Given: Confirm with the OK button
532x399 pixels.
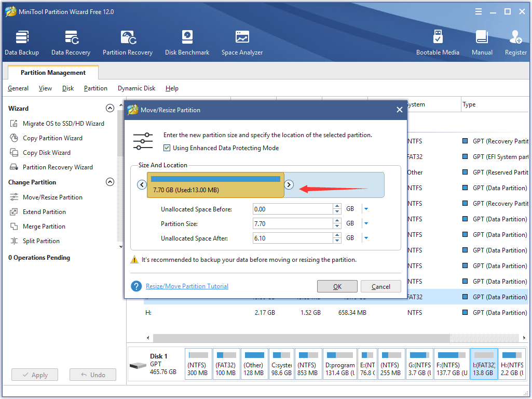Looking at the screenshot, I should 337,287.
